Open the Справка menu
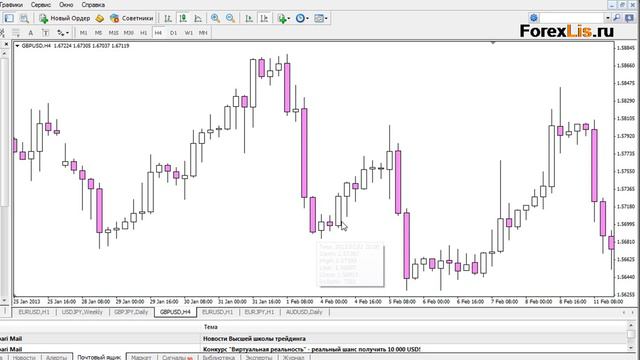This screenshot has height=360, width=640. pyautogui.click(x=93, y=5)
